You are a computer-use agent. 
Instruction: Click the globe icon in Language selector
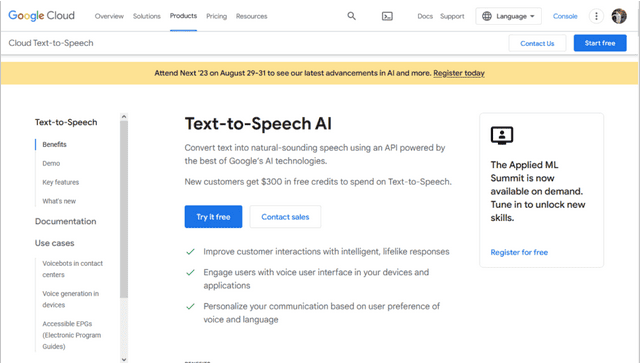click(x=487, y=16)
